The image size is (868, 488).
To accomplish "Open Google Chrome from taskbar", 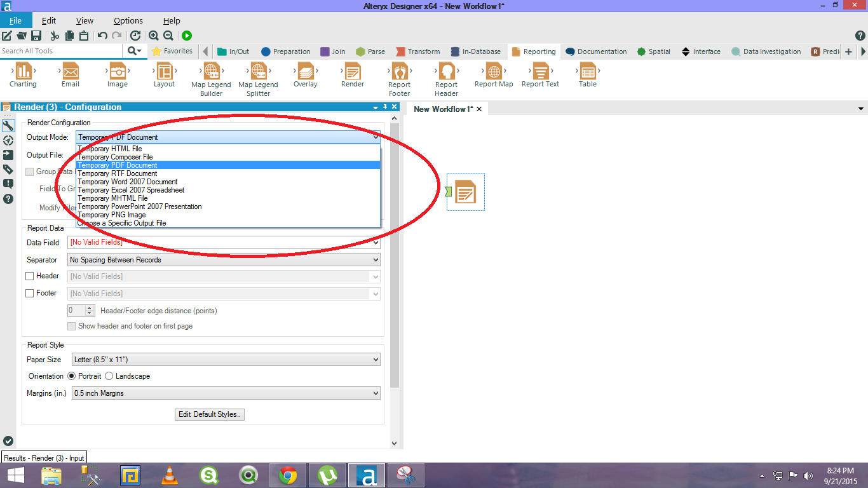I will coord(288,475).
